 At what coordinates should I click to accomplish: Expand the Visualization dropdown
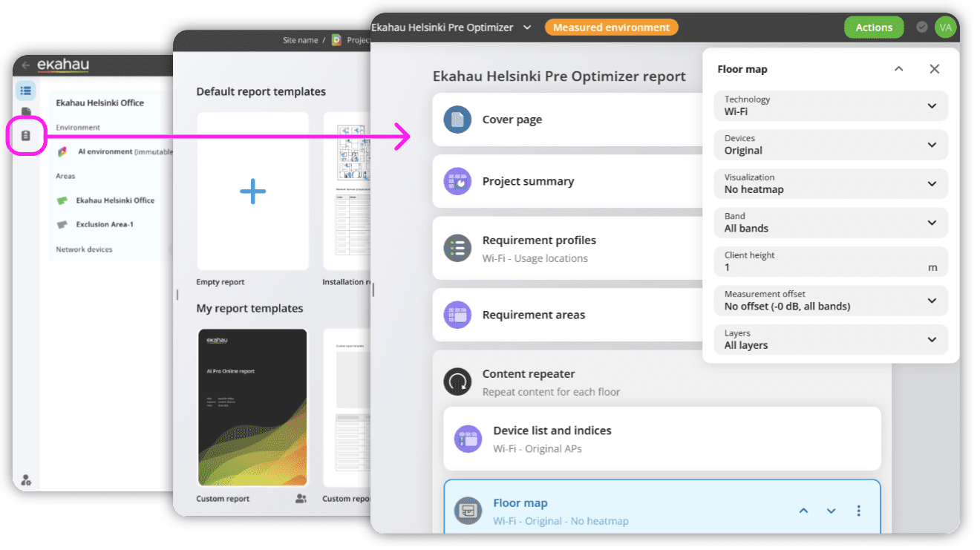830,183
